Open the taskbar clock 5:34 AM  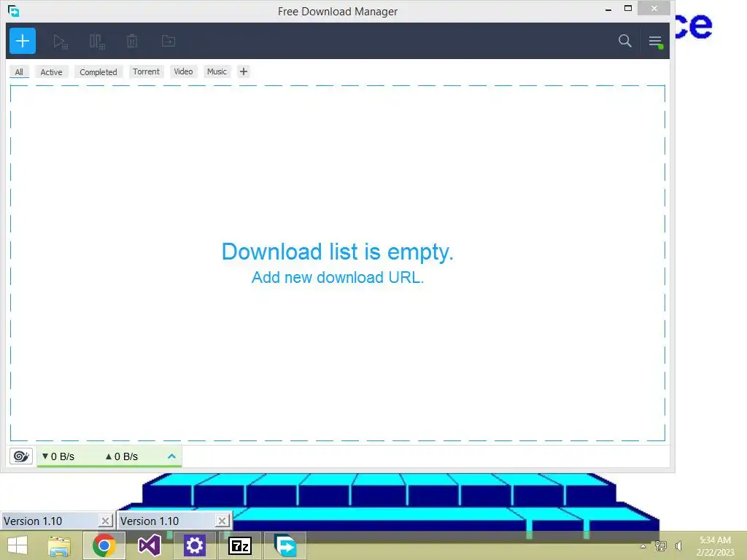tap(715, 546)
